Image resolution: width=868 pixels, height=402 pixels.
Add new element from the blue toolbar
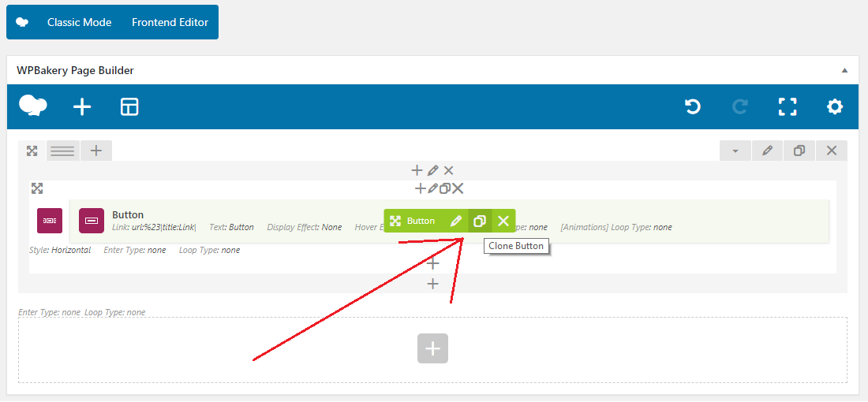[82, 106]
